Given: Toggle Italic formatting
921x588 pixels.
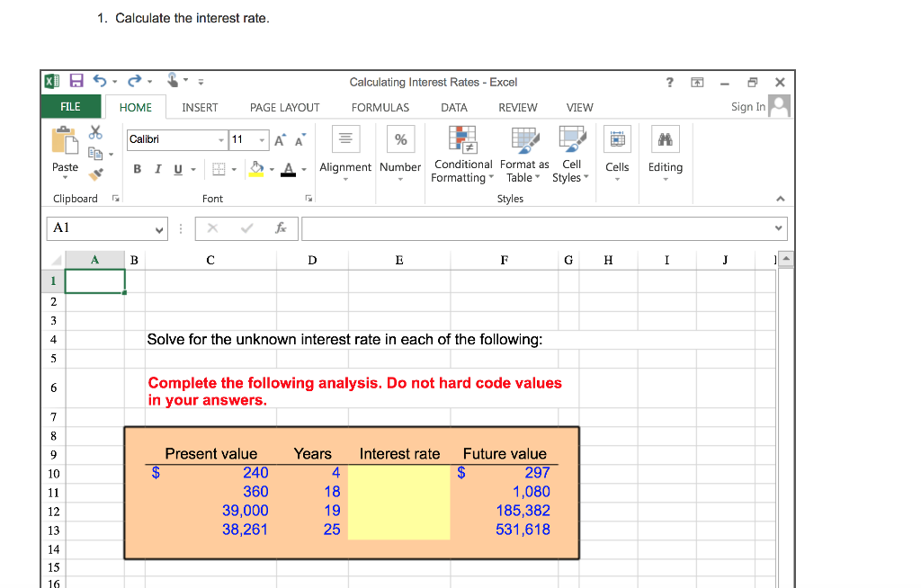Looking at the screenshot, I should pos(157,169).
